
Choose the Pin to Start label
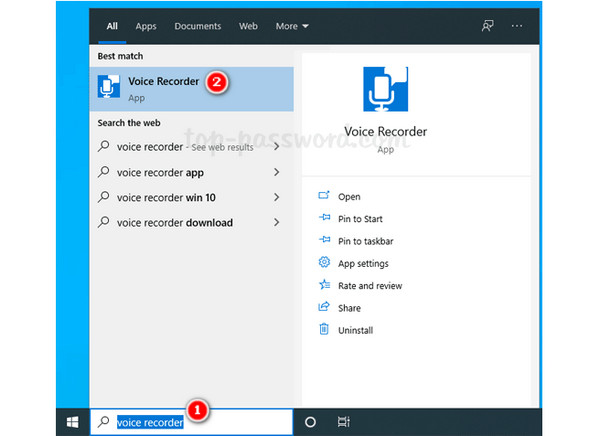coord(360,219)
